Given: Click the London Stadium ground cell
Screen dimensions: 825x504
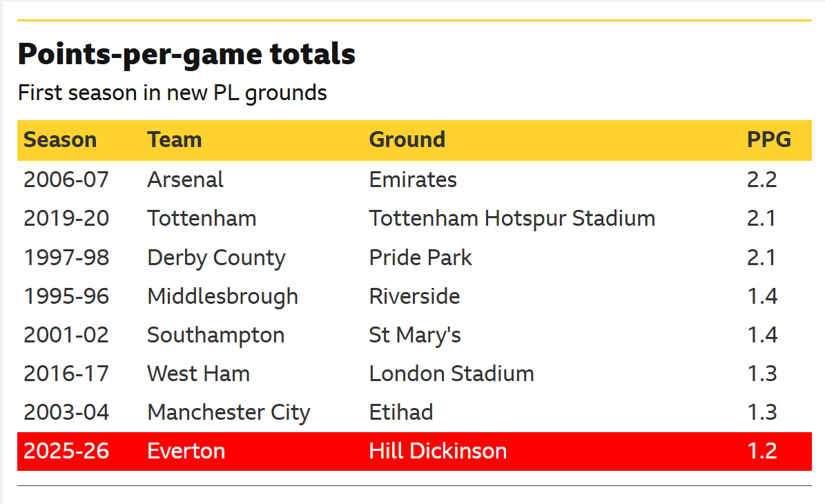Looking at the screenshot, I should coord(452,374).
